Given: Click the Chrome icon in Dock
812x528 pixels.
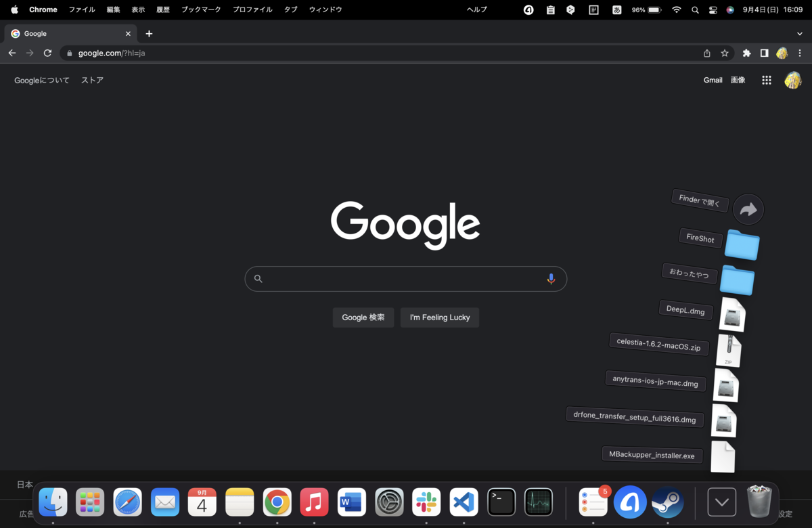Looking at the screenshot, I should pos(277,502).
